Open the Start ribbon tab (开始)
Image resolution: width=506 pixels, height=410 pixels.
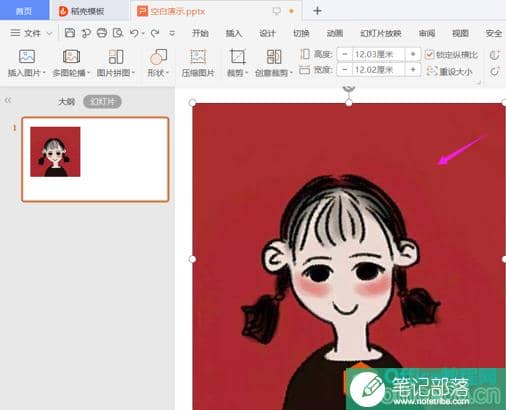(x=200, y=33)
